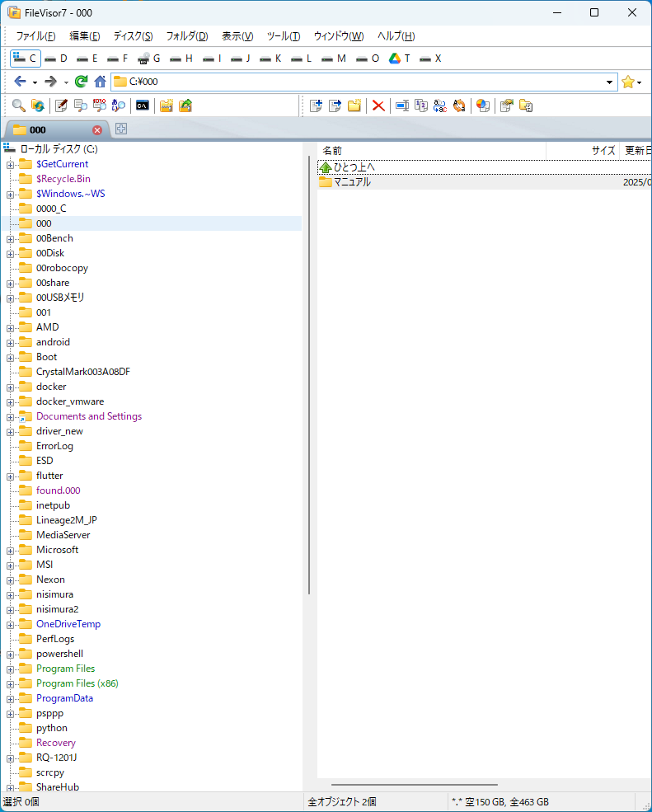Switch to Google Drive T
The image size is (652, 812).
[x=400, y=59]
